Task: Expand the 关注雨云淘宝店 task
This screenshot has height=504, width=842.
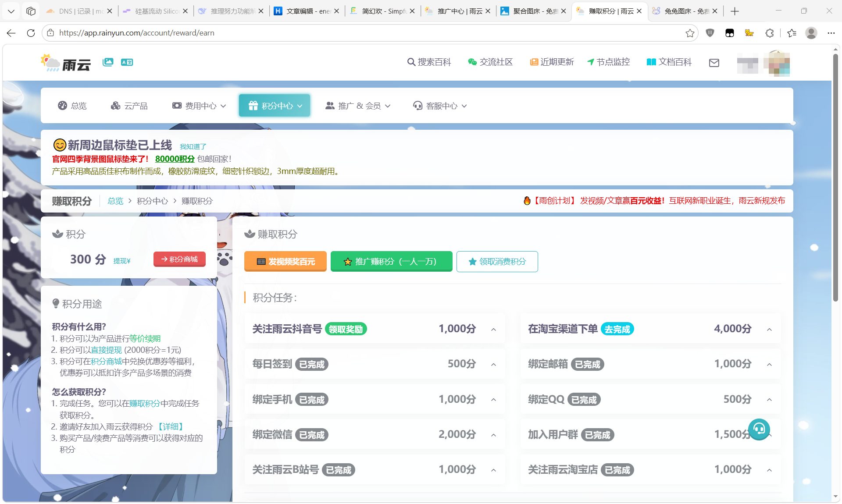Action: [x=770, y=470]
